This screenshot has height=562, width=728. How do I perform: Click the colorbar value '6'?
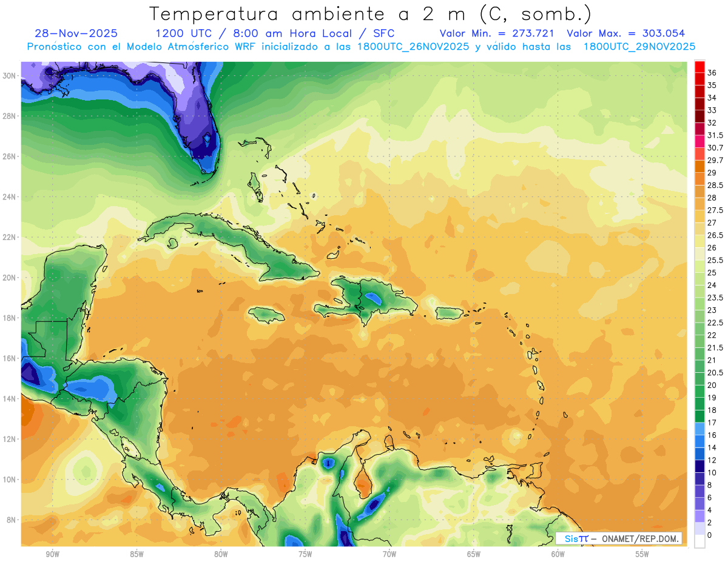click(710, 497)
